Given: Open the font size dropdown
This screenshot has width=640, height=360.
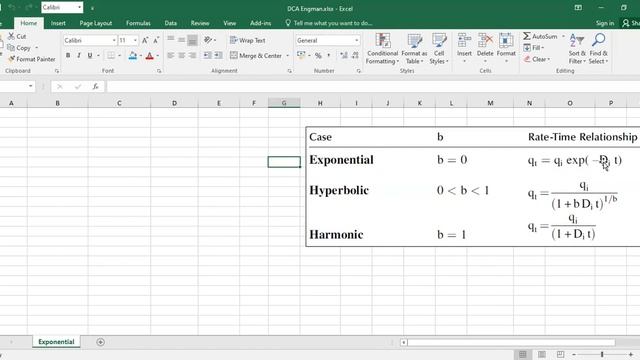Looking at the screenshot, I should 135,40.
